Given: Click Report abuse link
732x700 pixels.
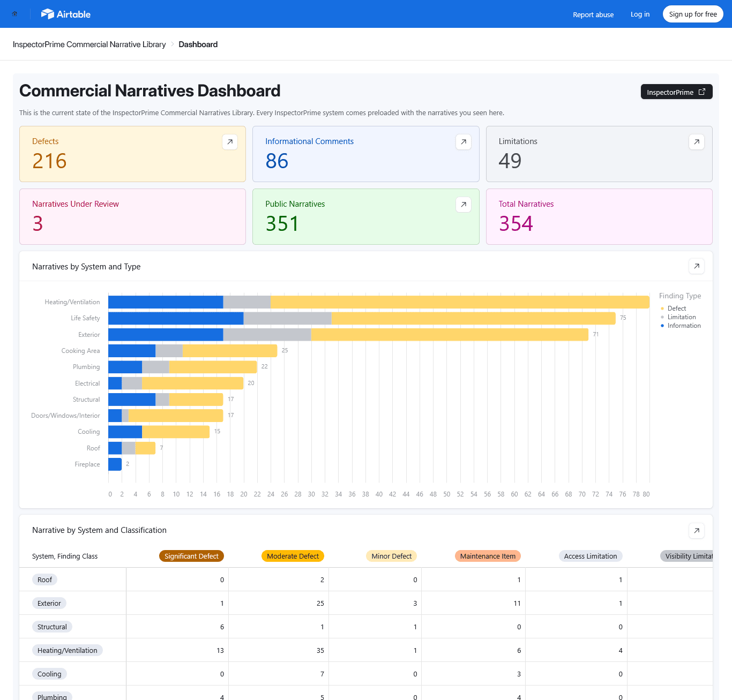Looking at the screenshot, I should coord(593,14).
